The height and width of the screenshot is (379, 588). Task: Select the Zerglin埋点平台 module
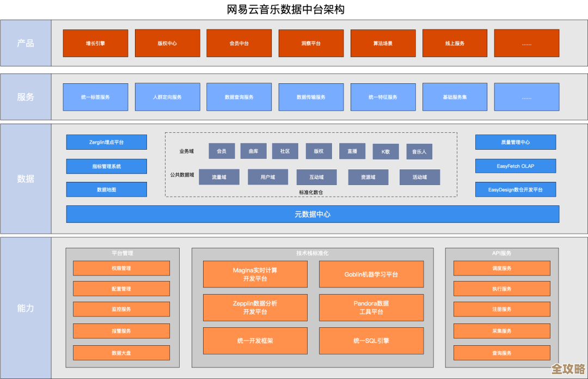[x=106, y=142]
